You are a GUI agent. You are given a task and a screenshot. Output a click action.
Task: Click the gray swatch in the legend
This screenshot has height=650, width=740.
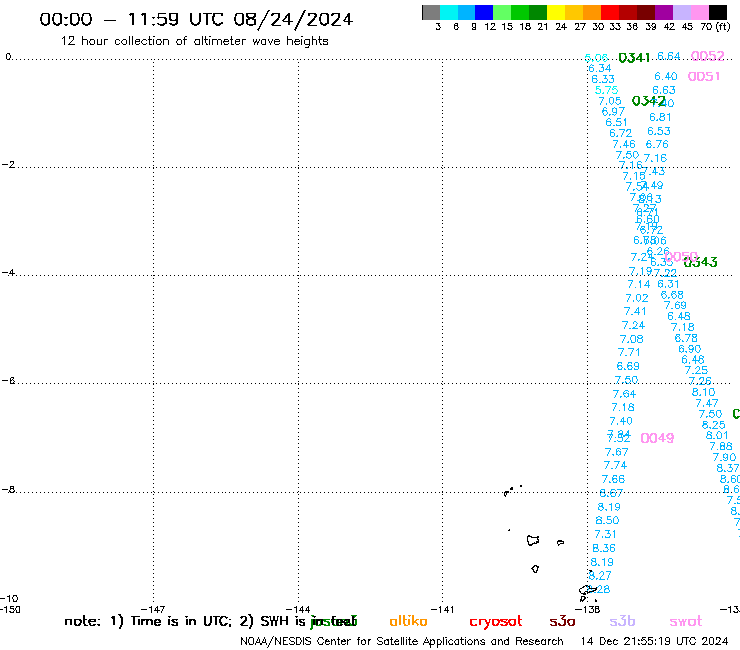click(431, 12)
